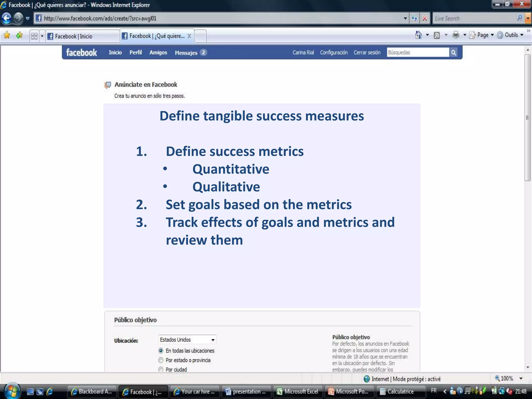Click the Windows Start orb
The height and width of the screenshot is (399, 532).
tap(12, 391)
